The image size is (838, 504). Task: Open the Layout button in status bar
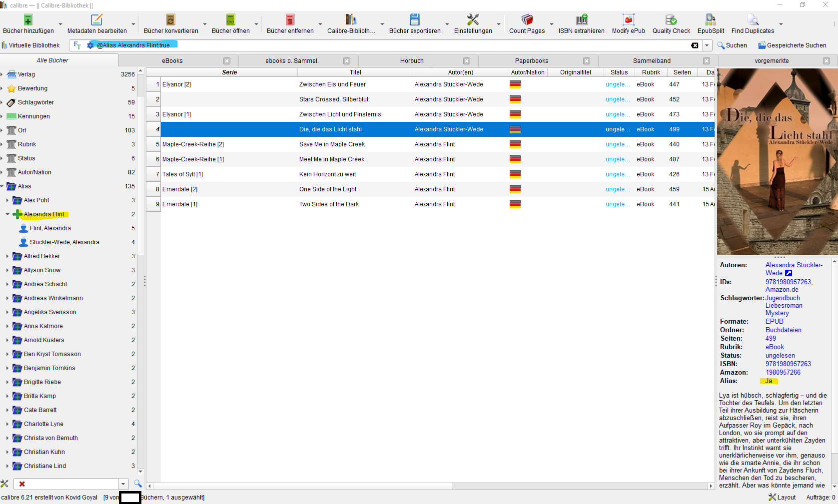pyautogui.click(x=782, y=498)
